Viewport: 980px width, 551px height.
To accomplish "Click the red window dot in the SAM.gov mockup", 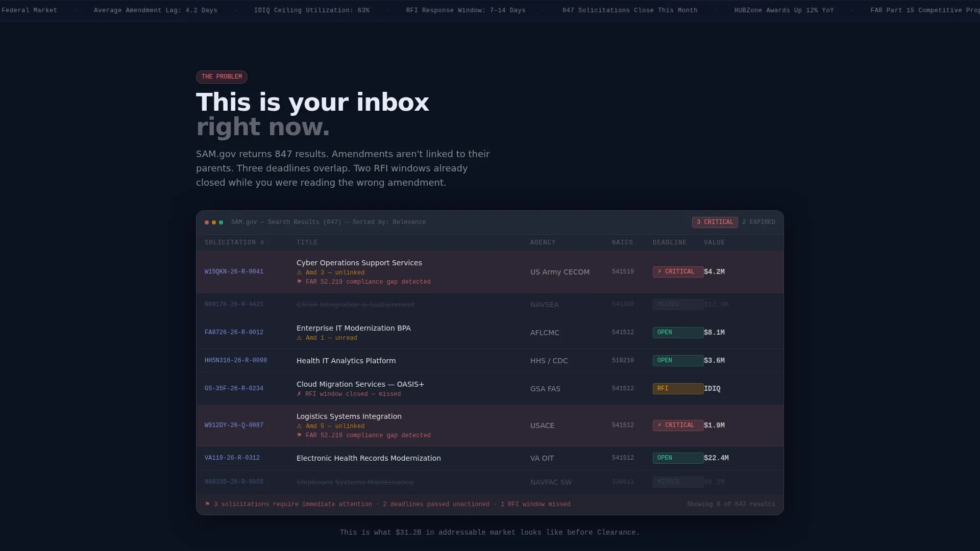I will pyautogui.click(x=207, y=222).
